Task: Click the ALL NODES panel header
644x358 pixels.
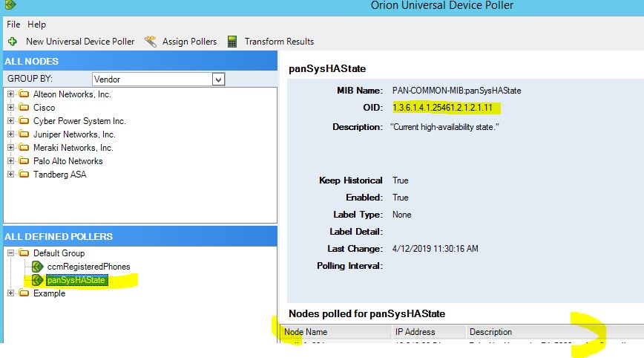Action: click(140, 61)
